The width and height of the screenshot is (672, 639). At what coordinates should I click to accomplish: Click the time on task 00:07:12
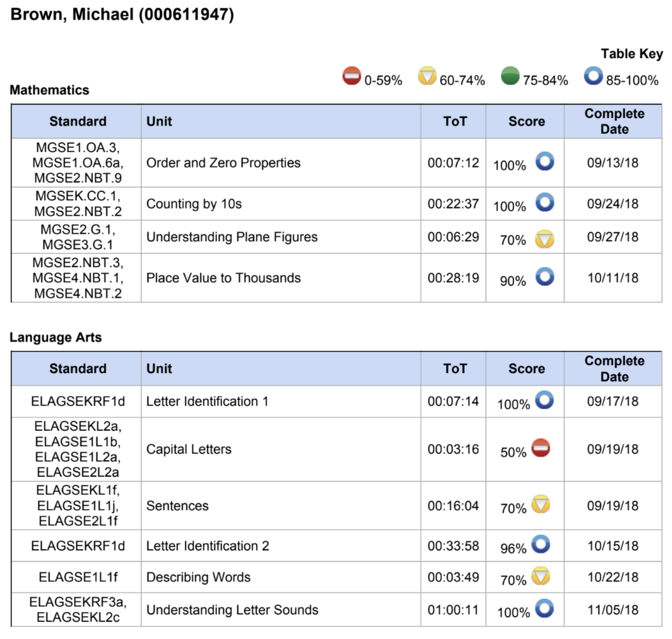click(x=453, y=163)
